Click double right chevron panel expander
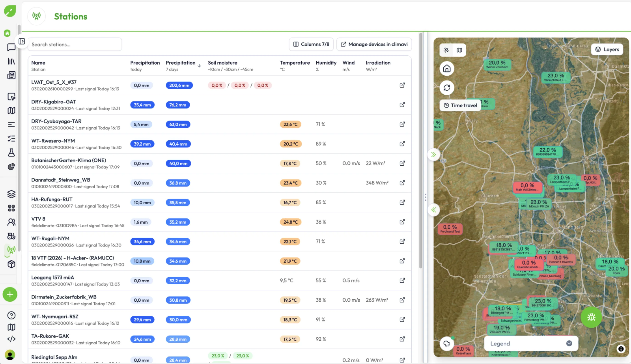This screenshot has width=631, height=364. (x=434, y=154)
